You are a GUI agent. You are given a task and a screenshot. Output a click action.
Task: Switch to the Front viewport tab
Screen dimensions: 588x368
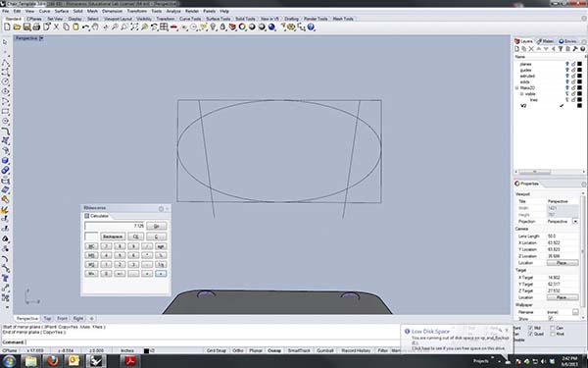coord(63,318)
